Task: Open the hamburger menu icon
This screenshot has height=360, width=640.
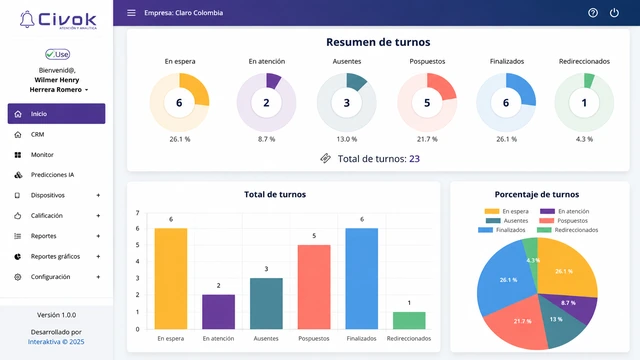Action: click(131, 13)
